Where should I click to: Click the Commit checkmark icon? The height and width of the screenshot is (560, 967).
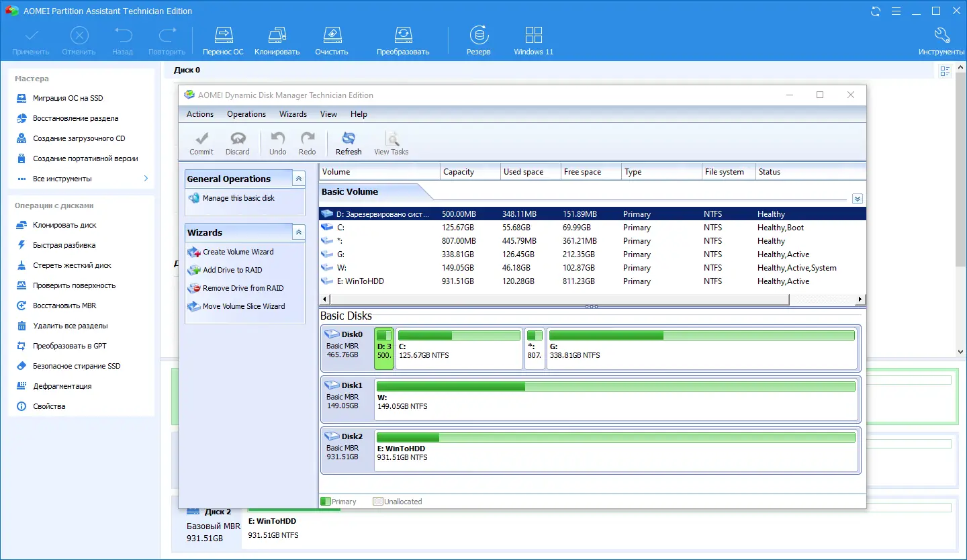click(x=201, y=139)
